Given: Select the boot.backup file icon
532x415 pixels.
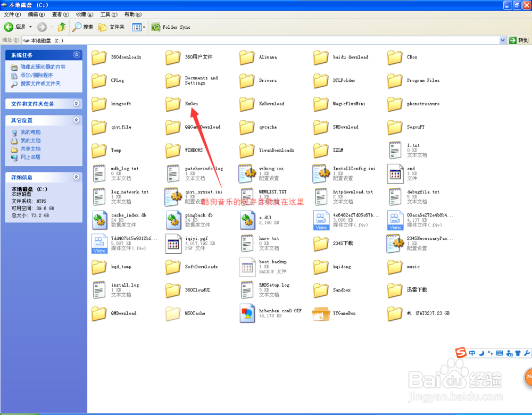Looking at the screenshot, I should pyautogui.click(x=247, y=267).
